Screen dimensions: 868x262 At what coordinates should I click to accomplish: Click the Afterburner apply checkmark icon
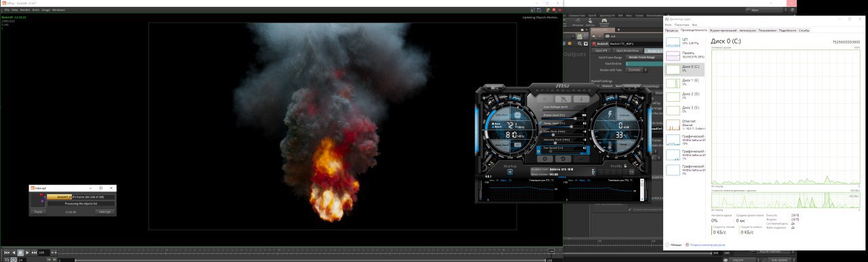(x=582, y=159)
